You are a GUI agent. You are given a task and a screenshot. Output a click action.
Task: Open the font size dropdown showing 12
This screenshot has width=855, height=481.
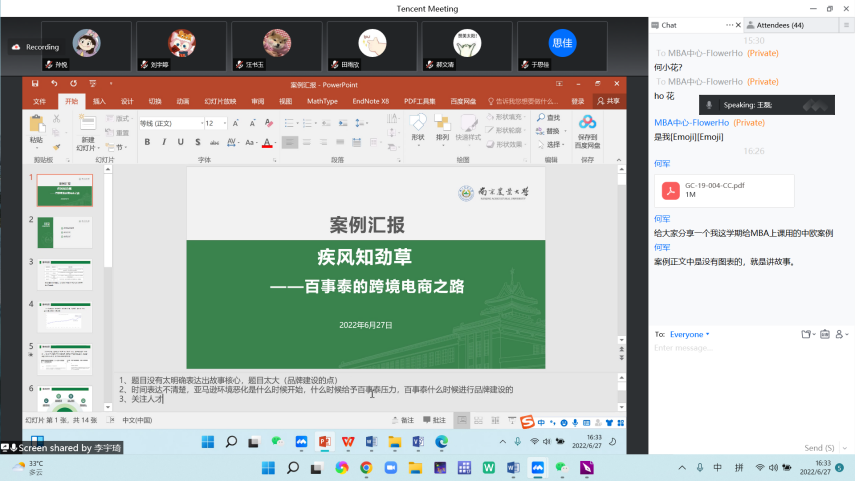click(215, 123)
